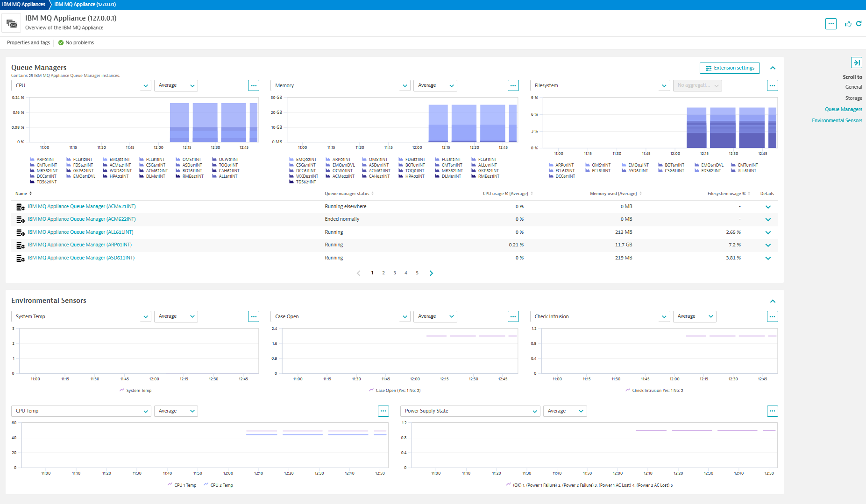The image size is (866, 504).
Task: Open the CPU metric dropdown
Action: [81, 85]
